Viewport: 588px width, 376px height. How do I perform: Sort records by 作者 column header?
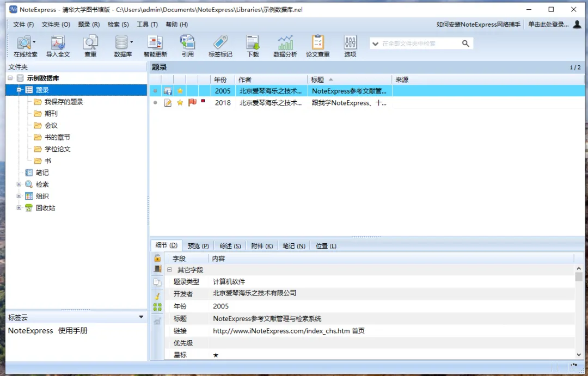(x=272, y=79)
